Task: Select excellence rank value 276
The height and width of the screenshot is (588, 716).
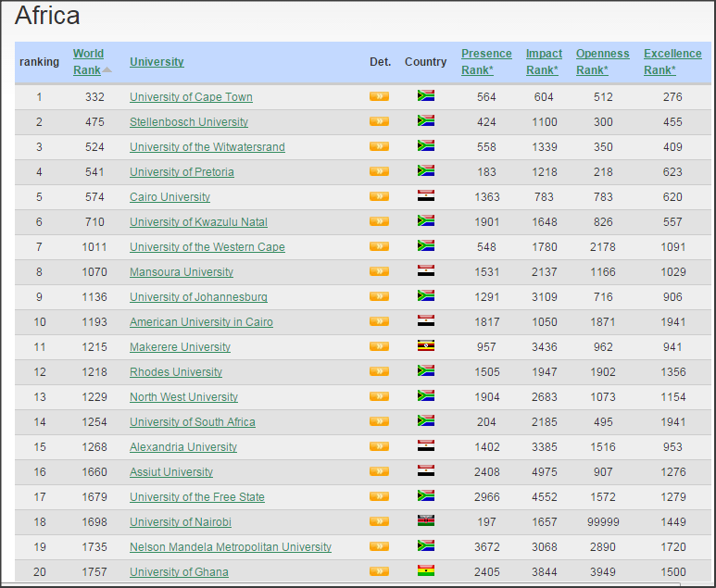Action: (672, 97)
